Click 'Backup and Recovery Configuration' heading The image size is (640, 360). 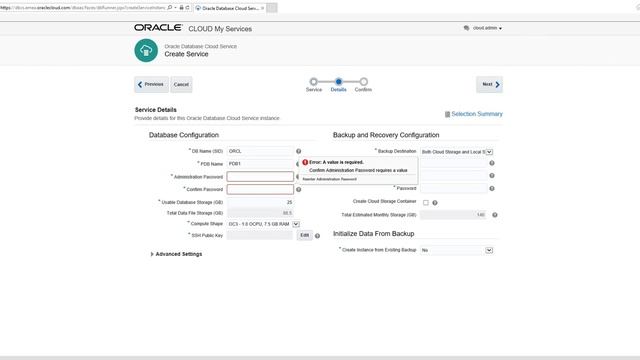(x=386, y=135)
